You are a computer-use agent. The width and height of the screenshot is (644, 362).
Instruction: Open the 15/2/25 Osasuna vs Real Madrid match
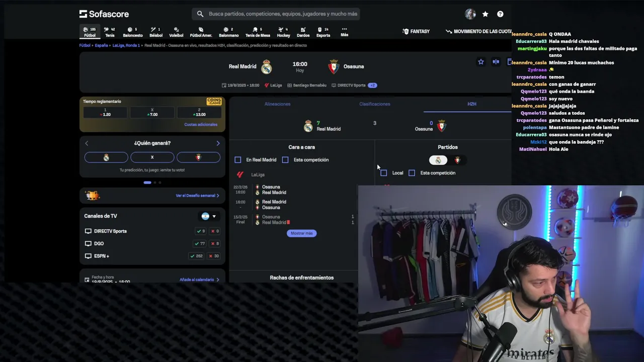point(293,220)
